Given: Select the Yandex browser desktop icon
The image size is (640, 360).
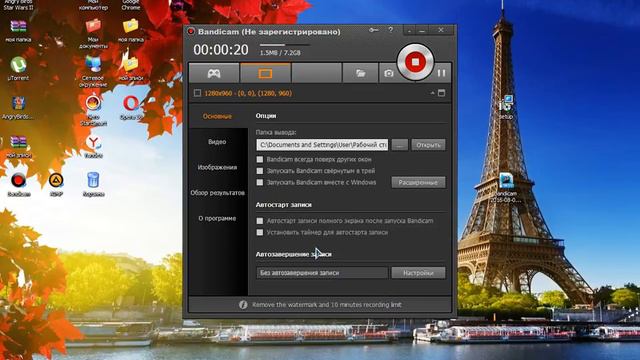Looking at the screenshot, I should pyautogui.click(x=93, y=147).
